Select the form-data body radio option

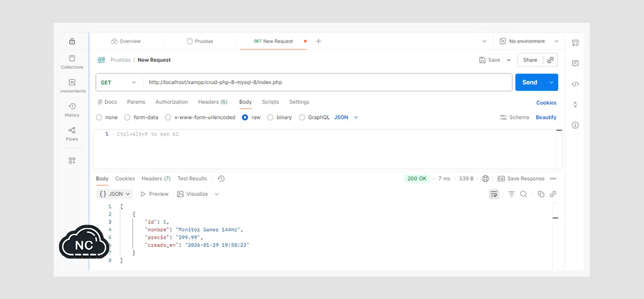[127, 117]
